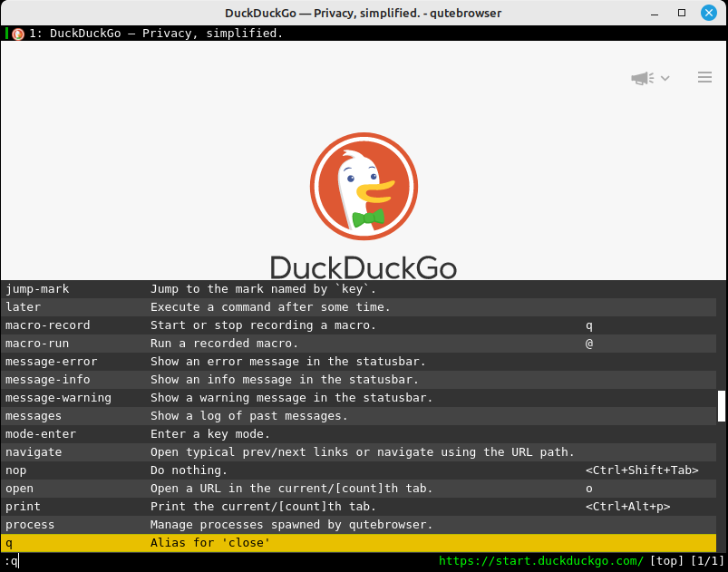This screenshot has width=728, height=572.
Task: Choose the macro-record completion row
Action: [358, 325]
